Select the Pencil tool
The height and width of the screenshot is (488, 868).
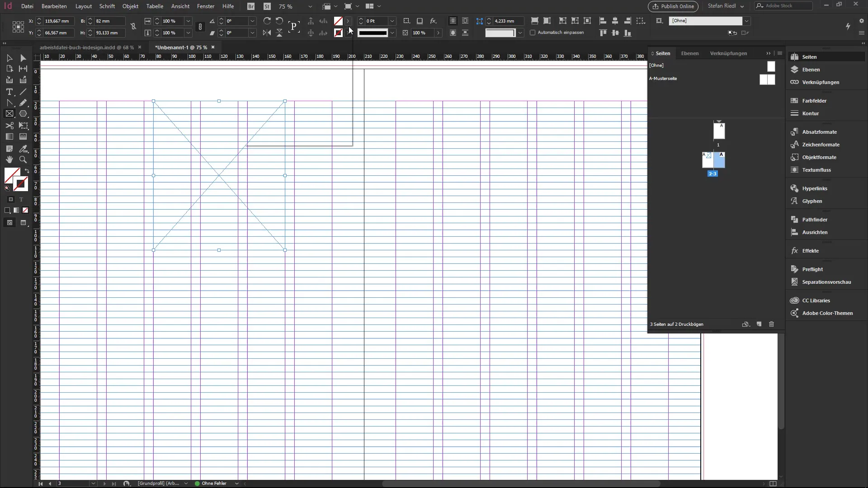[23, 103]
